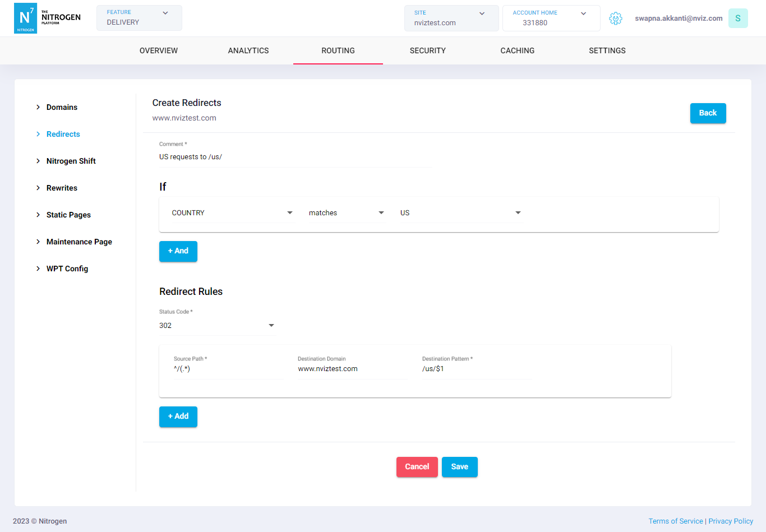Image resolution: width=766 pixels, height=532 pixels.
Task: Click the Create Redirects heading
Action: [187, 103]
